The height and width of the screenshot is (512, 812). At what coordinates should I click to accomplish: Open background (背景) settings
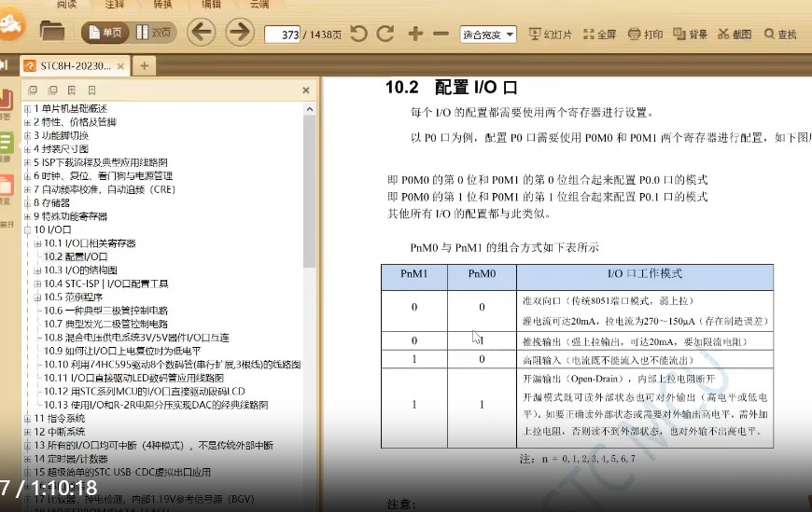(691, 35)
